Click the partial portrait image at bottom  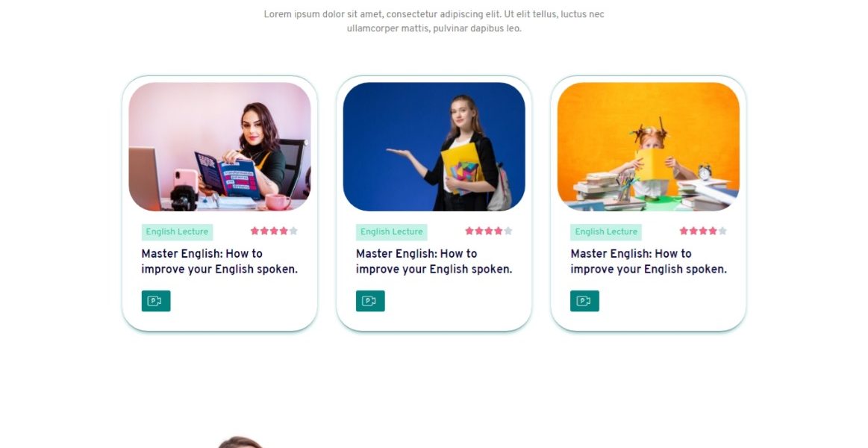click(x=240, y=442)
